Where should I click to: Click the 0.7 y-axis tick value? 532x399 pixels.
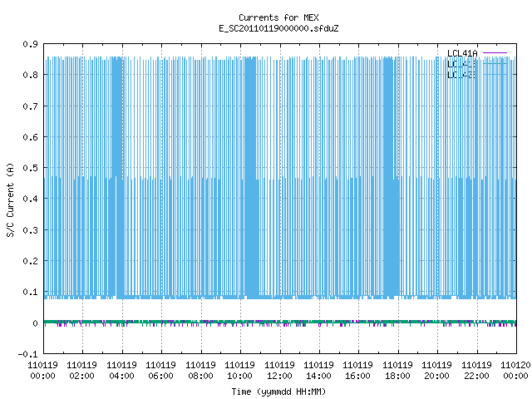(x=30, y=106)
